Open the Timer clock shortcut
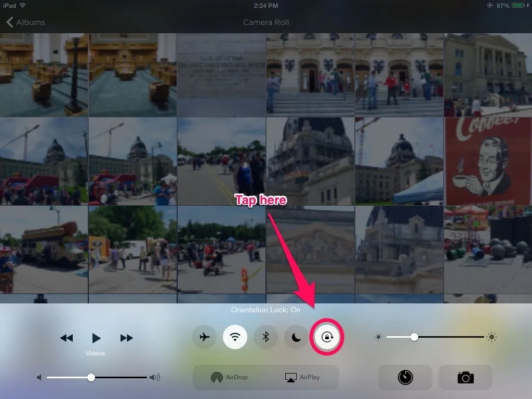 405,378
